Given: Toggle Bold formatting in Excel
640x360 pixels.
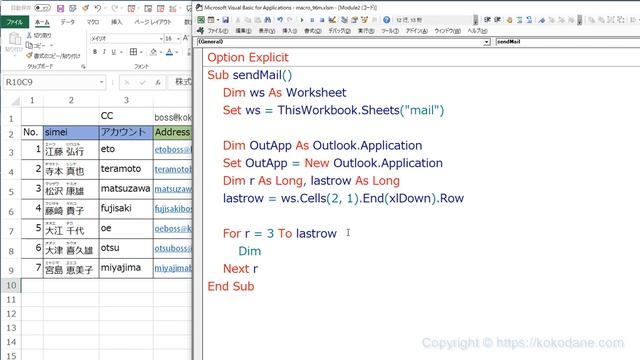Looking at the screenshot, I should pyautogui.click(x=95, y=52).
